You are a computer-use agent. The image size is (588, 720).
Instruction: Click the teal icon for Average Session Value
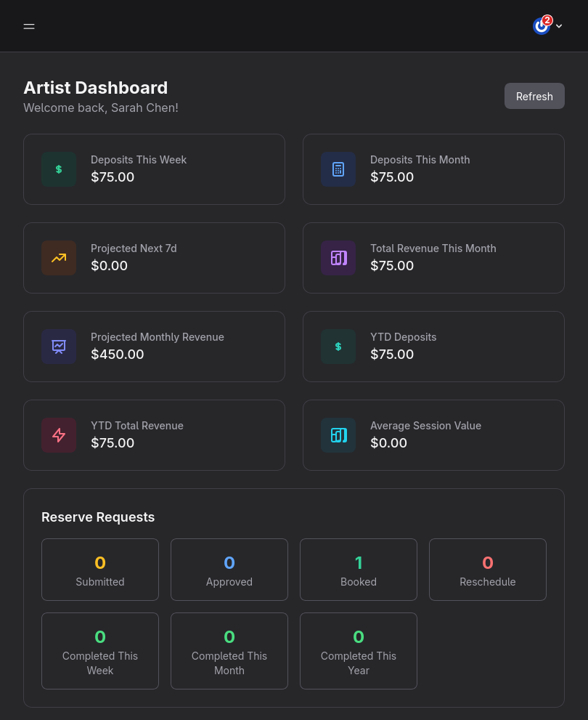(338, 435)
